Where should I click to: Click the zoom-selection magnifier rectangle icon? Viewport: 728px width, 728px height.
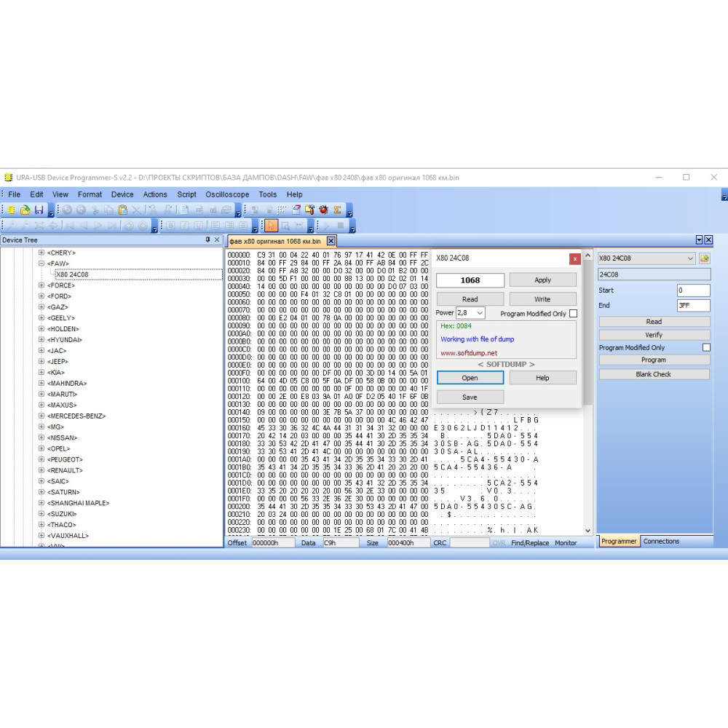tap(285, 226)
